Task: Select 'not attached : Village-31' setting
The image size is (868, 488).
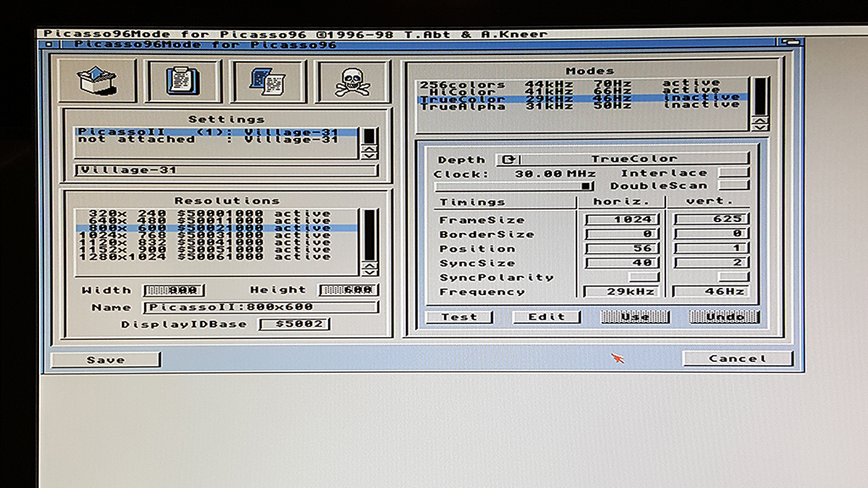Action: point(216,140)
